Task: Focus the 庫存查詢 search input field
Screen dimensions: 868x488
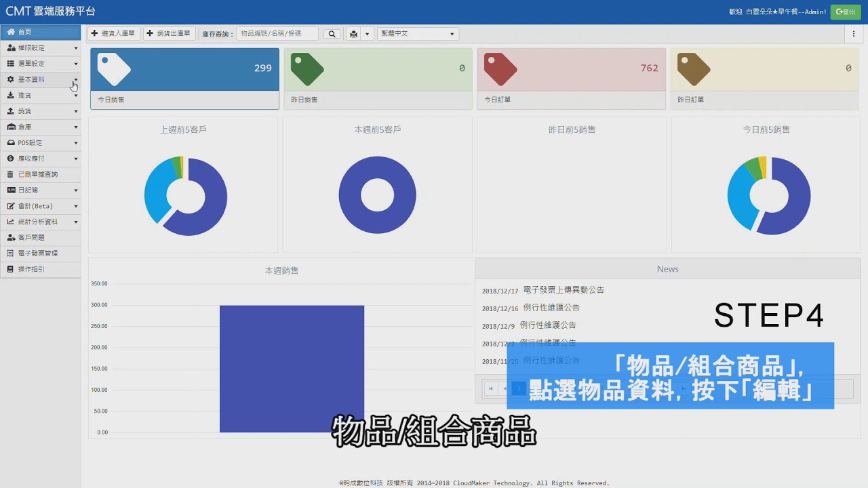Action: pyautogui.click(x=278, y=33)
